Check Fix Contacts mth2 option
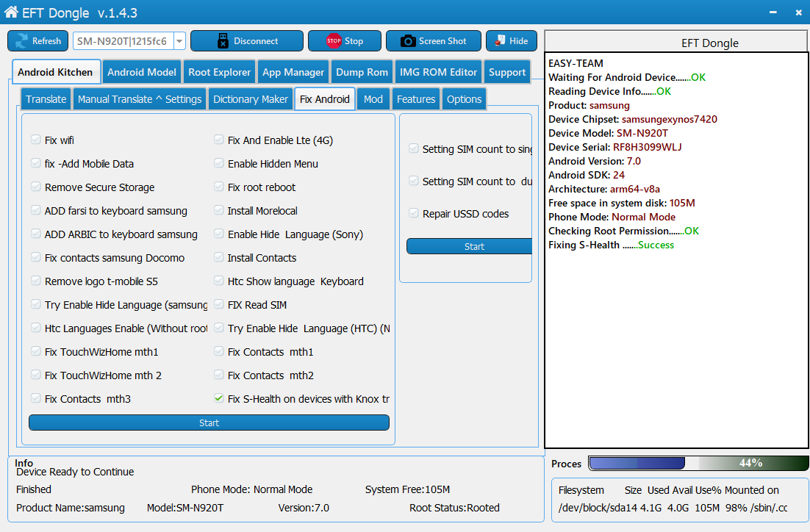 218,375
